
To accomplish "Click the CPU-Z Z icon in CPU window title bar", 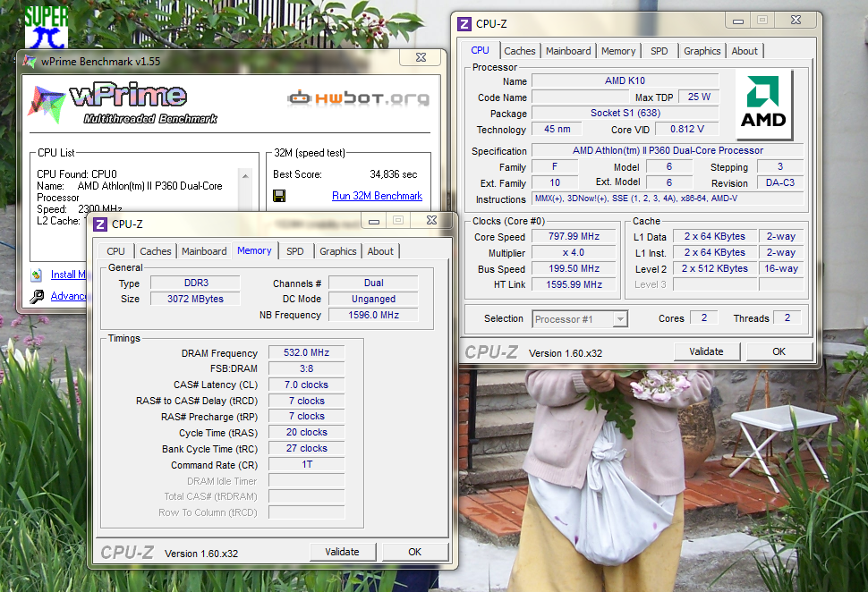I will [x=464, y=24].
